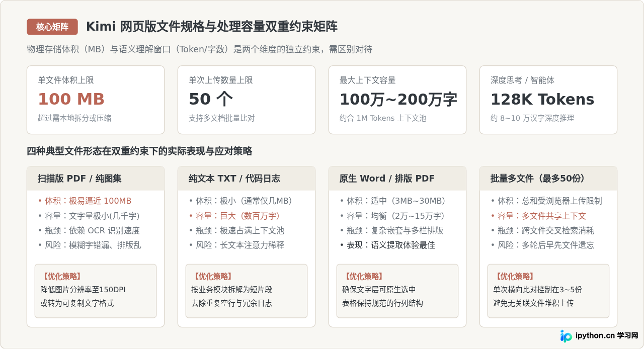The height and width of the screenshot is (349, 644).
Task: Click 【优化策略】 in the 原生 Word card
Action: (364, 276)
